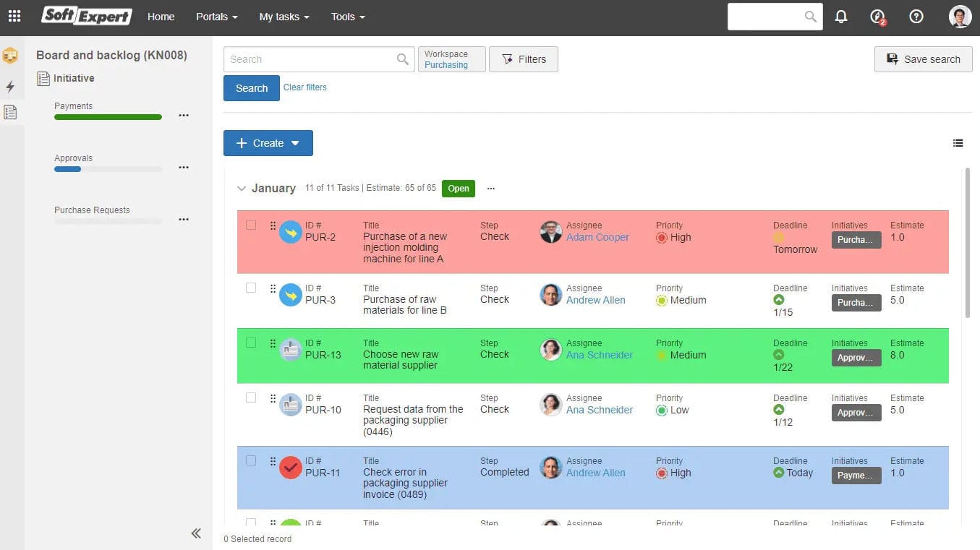Image resolution: width=980 pixels, height=550 pixels.
Task: Open the document list icon in the sidebar
Action: click(x=10, y=112)
